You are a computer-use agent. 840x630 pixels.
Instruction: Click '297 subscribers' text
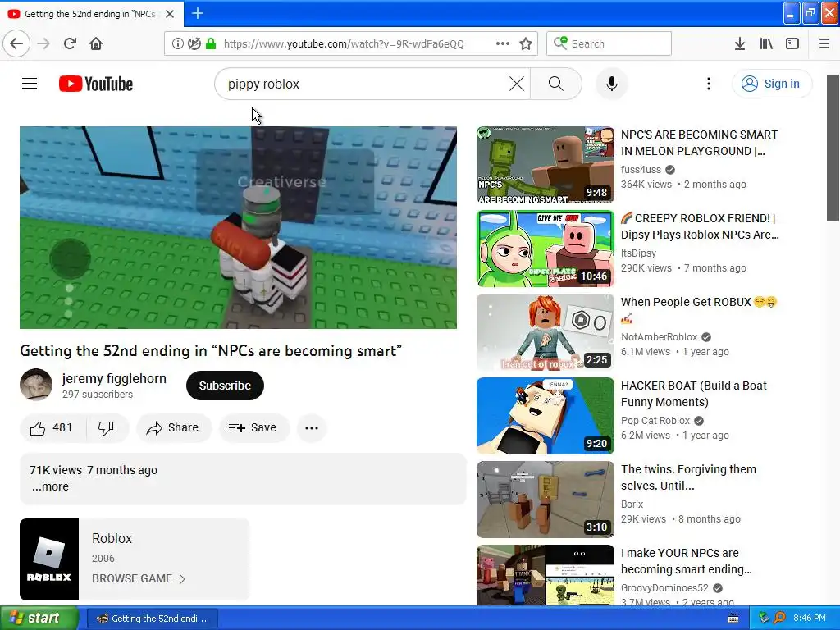[x=98, y=395]
